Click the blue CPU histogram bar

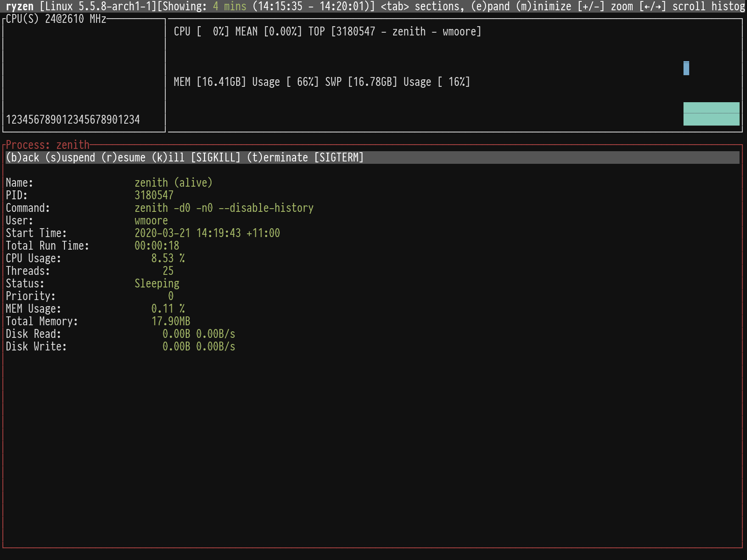[x=686, y=68]
